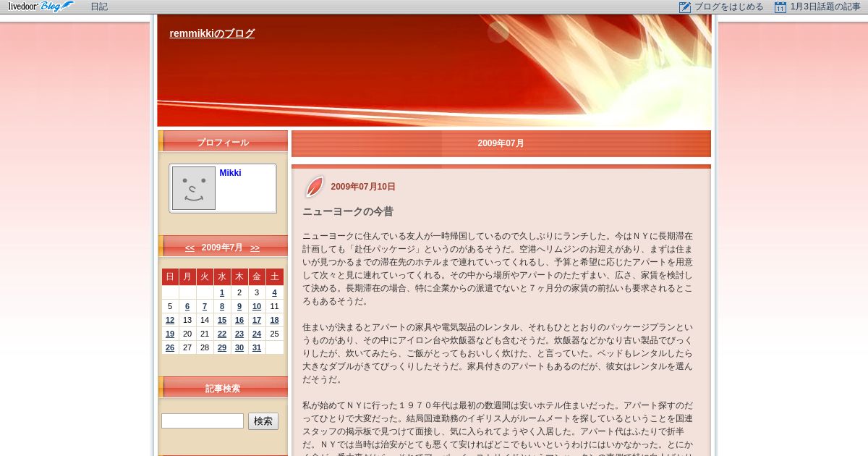Click the post title ニューヨークの今昔
Screen dimensions: 868x456
point(348,211)
